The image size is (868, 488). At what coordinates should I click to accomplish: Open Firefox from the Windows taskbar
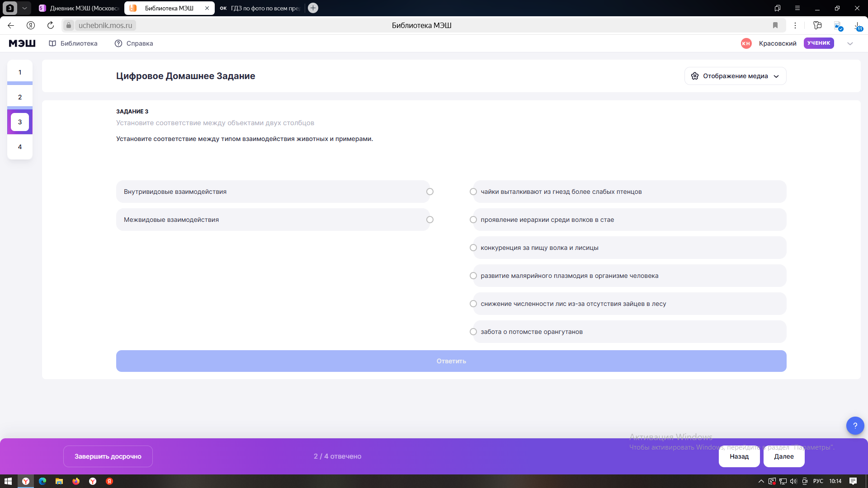coord(76,481)
